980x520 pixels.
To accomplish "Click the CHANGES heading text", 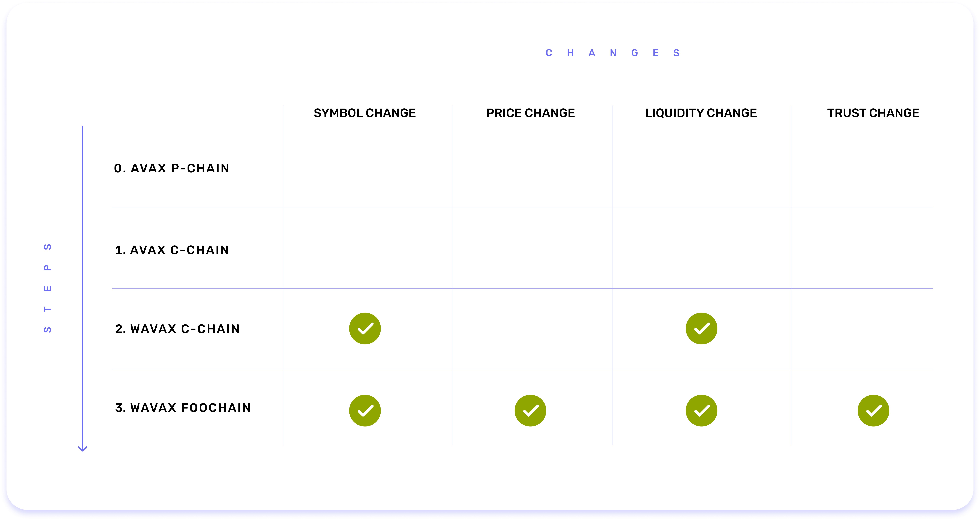I will [x=613, y=53].
